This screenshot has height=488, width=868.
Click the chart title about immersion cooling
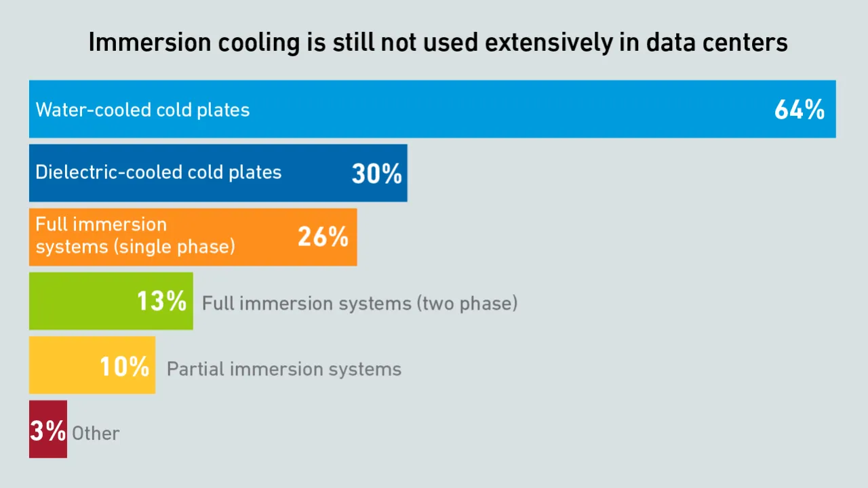point(437,43)
